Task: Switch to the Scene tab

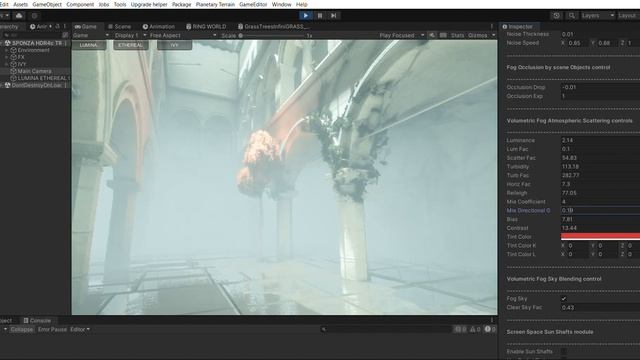Action: [120, 27]
